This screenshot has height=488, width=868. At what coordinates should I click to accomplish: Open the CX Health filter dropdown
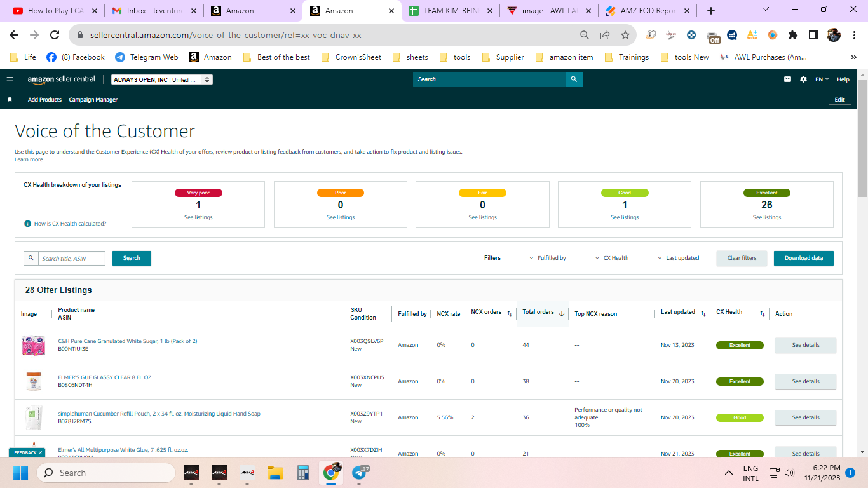612,258
